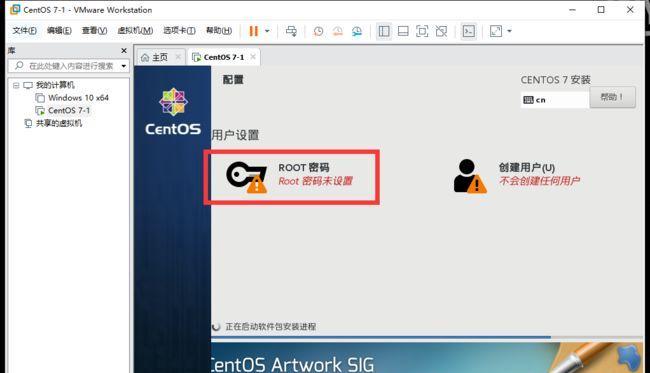This screenshot has width=650, height=373.
Task: Pause the virtual machine
Action: pos(253,31)
